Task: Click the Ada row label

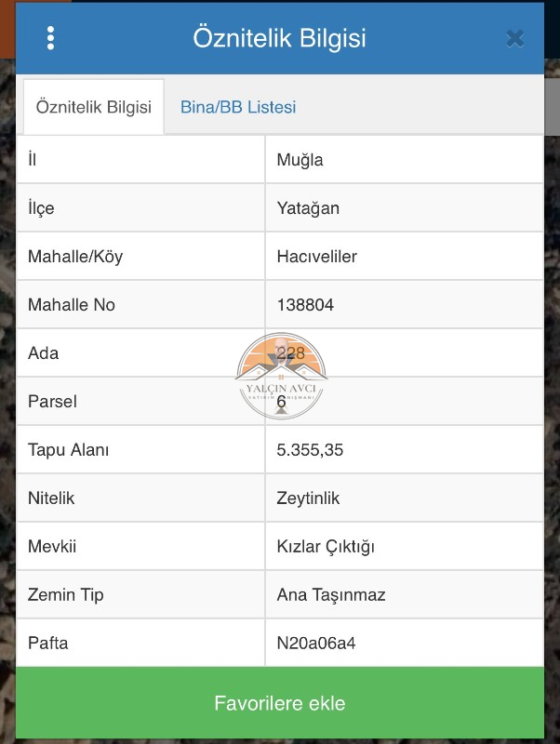Action: 43,353
